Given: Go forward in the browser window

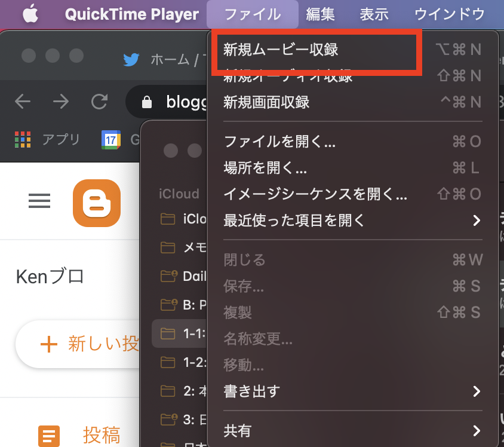Looking at the screenshot, I should coord(61,102).
